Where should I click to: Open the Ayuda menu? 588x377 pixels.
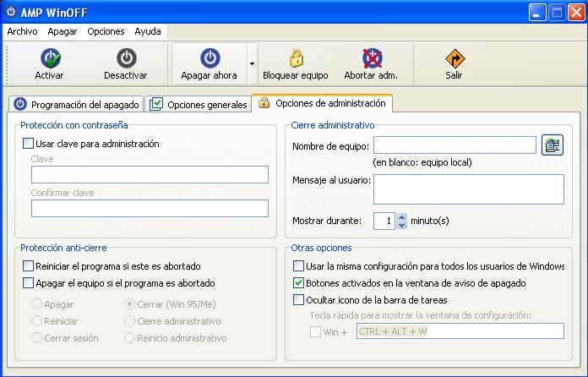148,31
